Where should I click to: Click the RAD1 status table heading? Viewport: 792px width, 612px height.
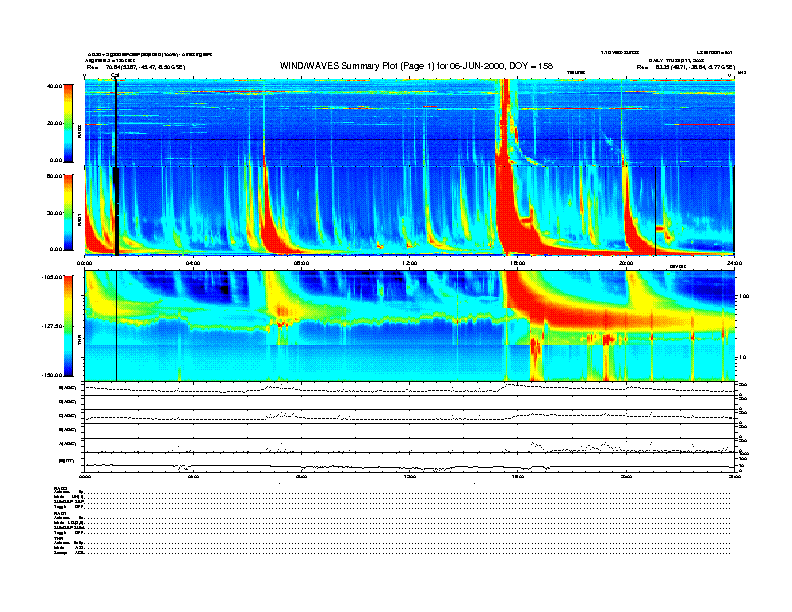click(x=61, y=514)
